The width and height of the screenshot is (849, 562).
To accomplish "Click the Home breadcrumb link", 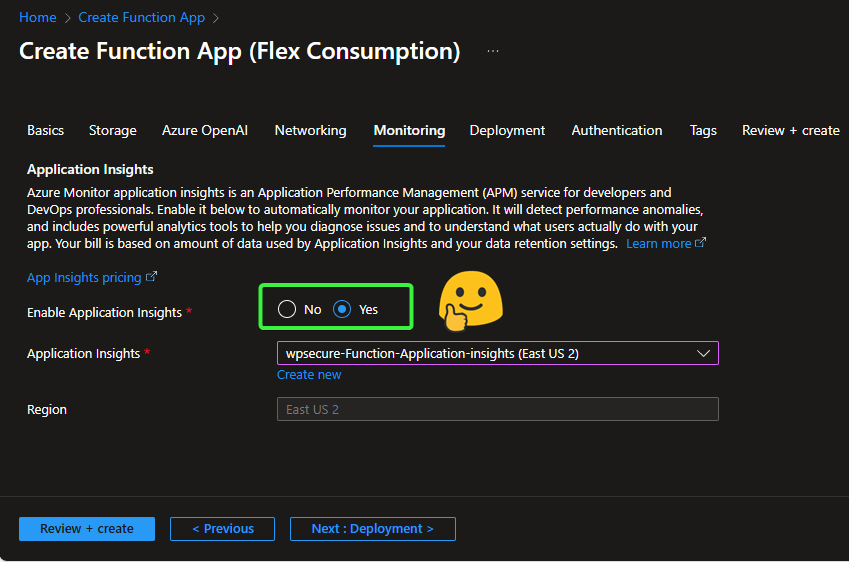I will pos(37,17).
